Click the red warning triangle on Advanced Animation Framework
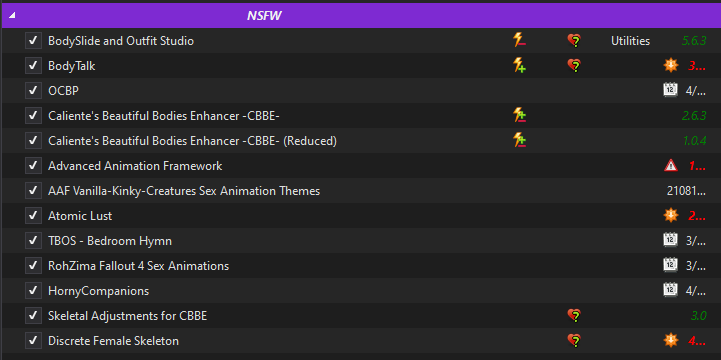Image resolution: width=721 pixels, height=360 pixels. click(x=671, y=166)
